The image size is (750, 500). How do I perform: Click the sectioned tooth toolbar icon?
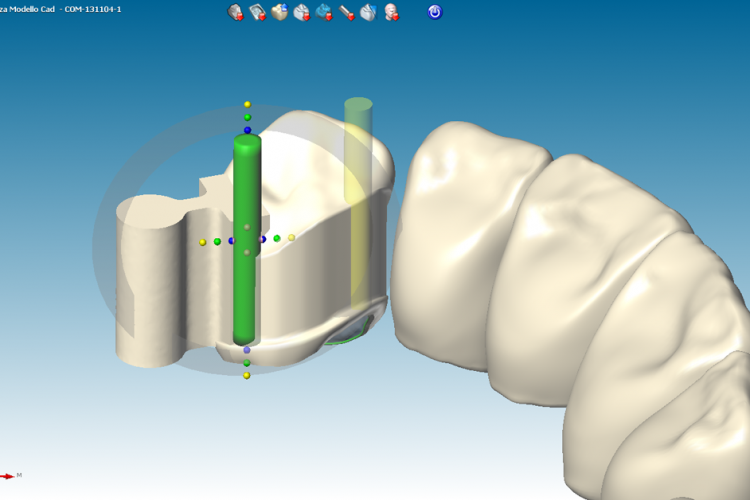[x=368, y=12]
